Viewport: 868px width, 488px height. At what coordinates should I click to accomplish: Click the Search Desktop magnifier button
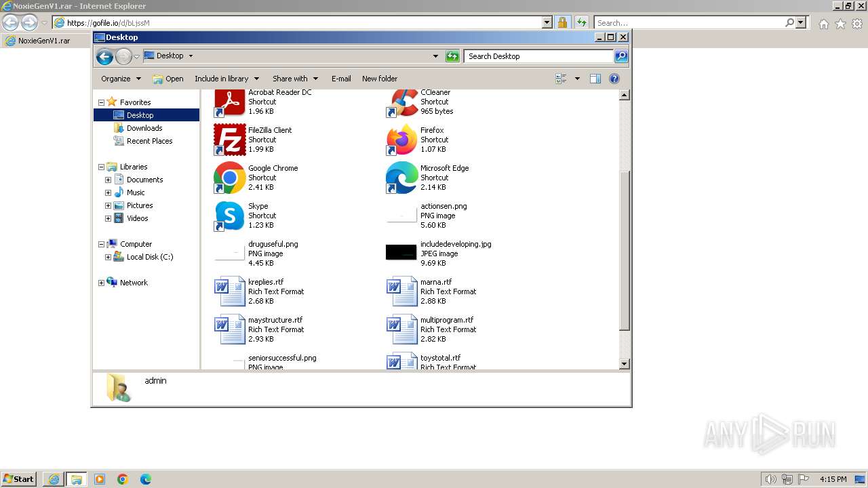coord(620,56)
